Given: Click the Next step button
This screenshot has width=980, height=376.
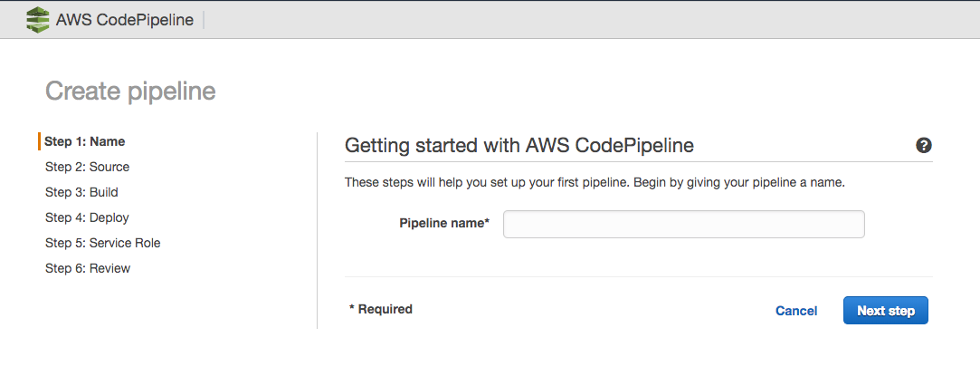Looking at the screenshot, I should [x=886, y=310].
